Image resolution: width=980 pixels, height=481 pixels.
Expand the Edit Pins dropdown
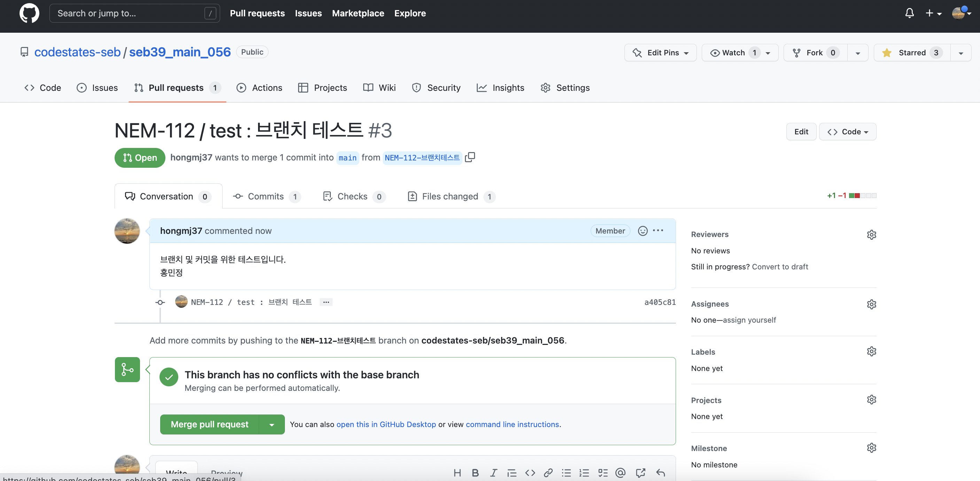[660, 53]
